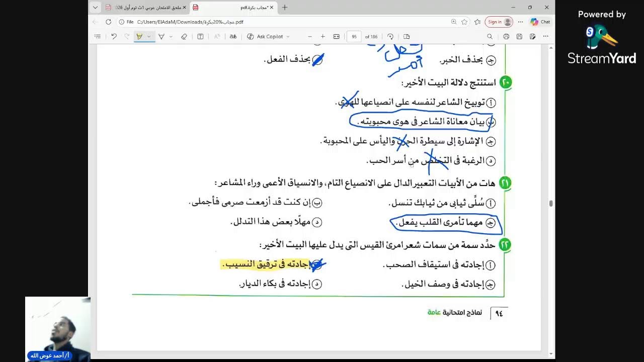Open browser Settings and more menu
The height and width of the screenshot is (362, 644).
click(520, 22)
